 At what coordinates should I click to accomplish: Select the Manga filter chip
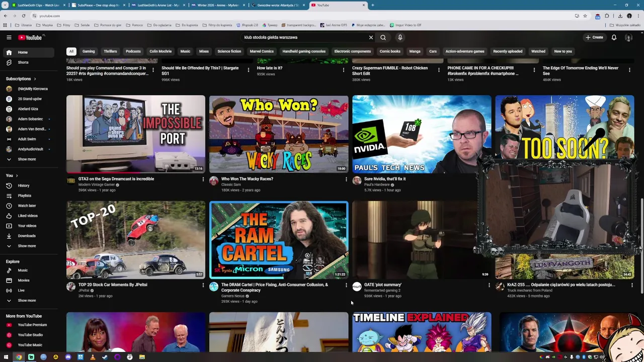[x=415, y=51]
